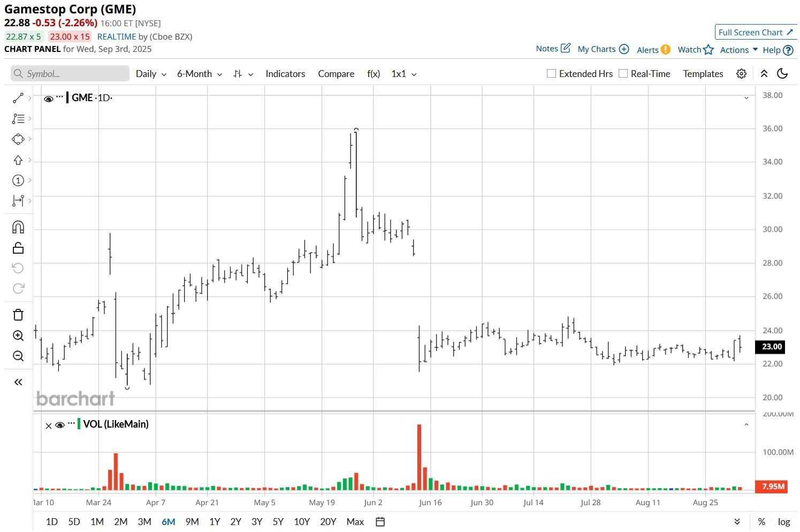
Task: Switch to log scale
Action: [x=784, y=522]
